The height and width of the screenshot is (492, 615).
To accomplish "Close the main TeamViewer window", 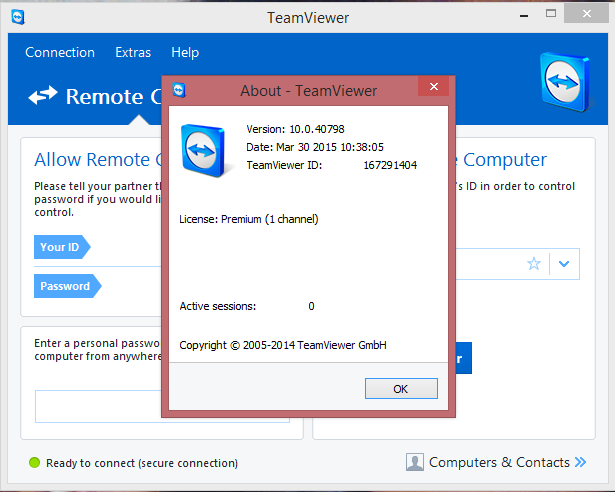I will point(586,14).
